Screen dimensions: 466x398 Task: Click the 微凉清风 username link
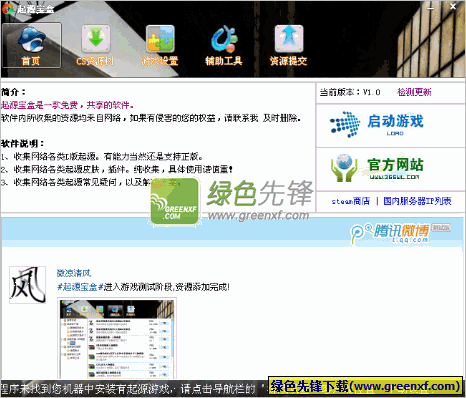coord(74,273)
